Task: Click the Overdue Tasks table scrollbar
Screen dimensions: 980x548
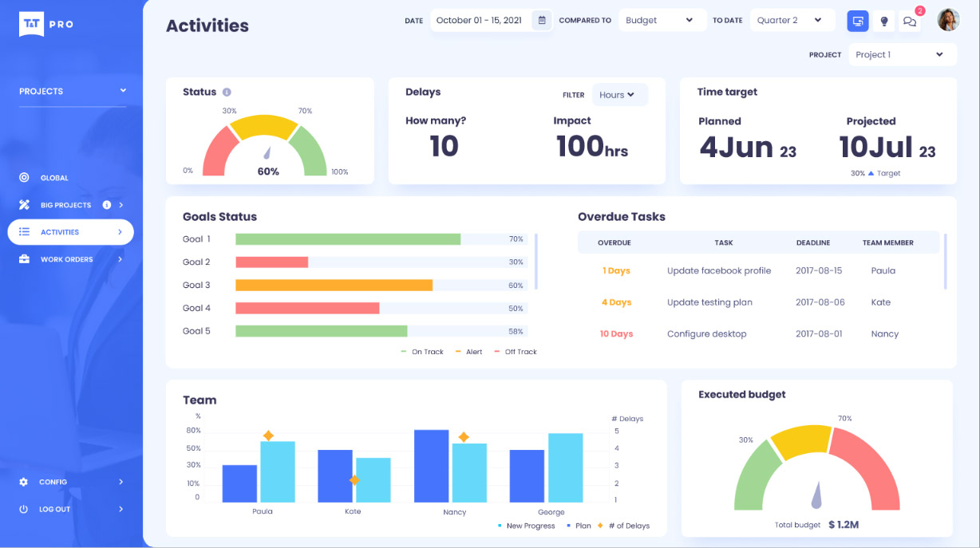Action: point(945,262)
